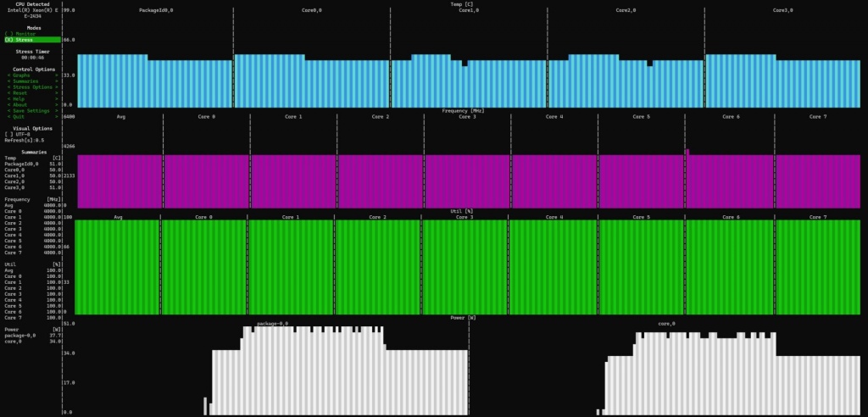Select the Stress mode radio button
This screenshot has height=417, width=868.
[25, 40]
